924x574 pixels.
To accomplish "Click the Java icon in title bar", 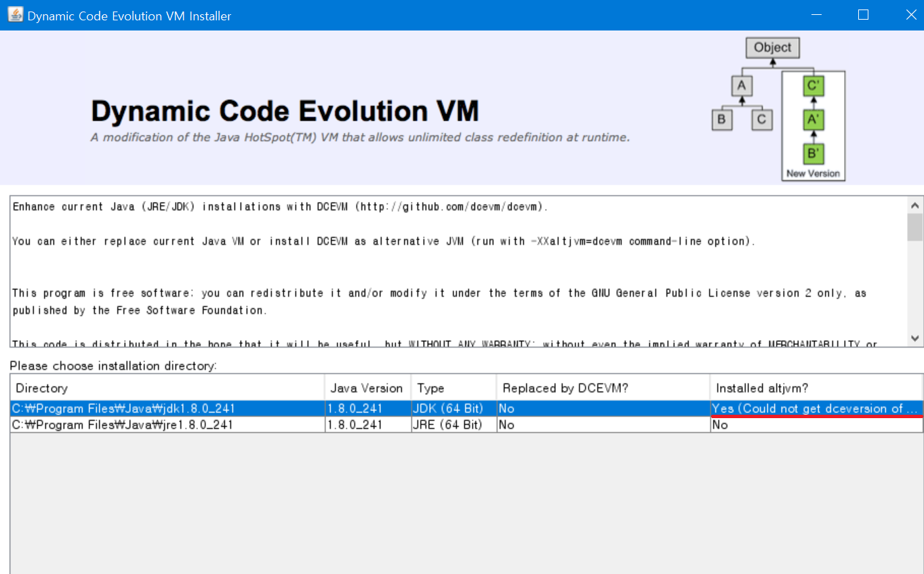I will [15, 14].
